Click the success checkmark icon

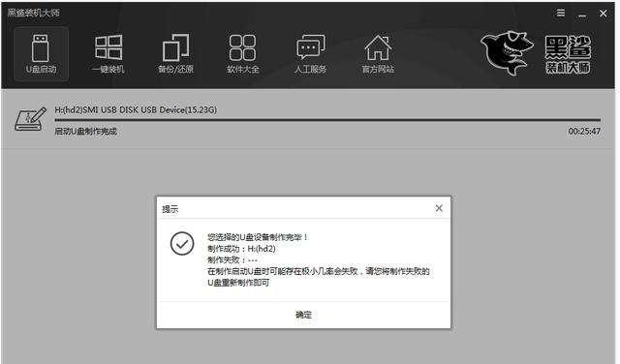(182, 243)
